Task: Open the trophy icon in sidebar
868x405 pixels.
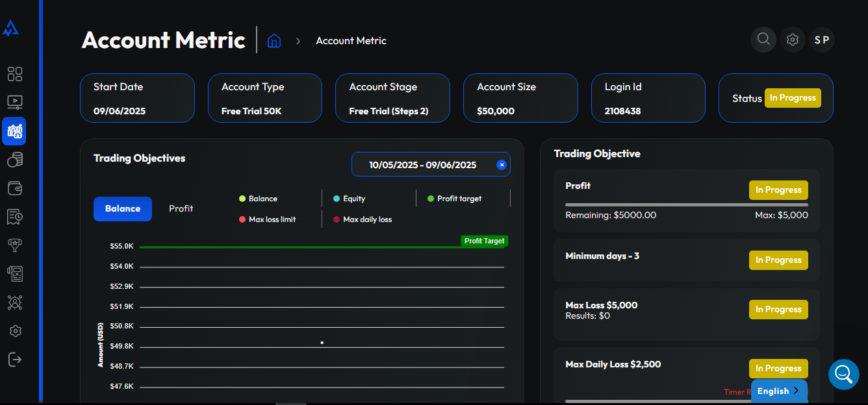Action: 15,245
